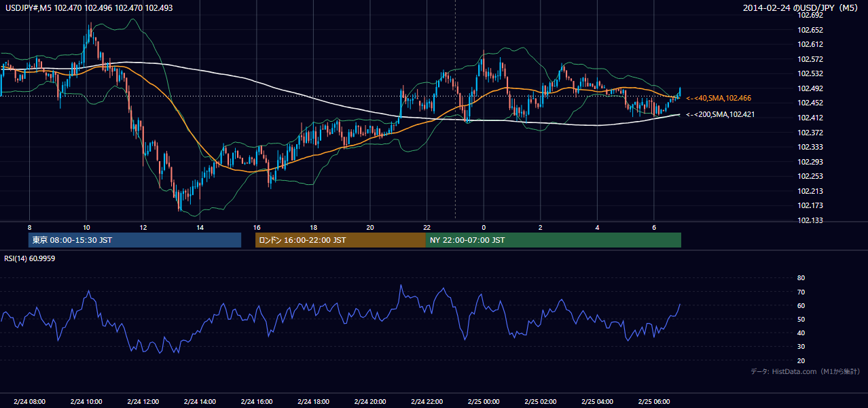
Task: Click the 2/25 02:00 time label
Action: click(x=540, y=402)
